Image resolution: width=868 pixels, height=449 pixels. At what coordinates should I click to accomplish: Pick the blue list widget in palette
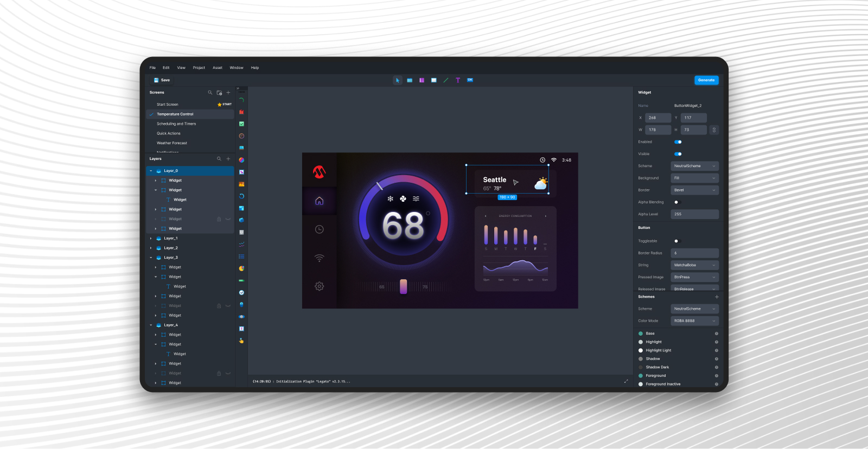(x=241, y=256)
